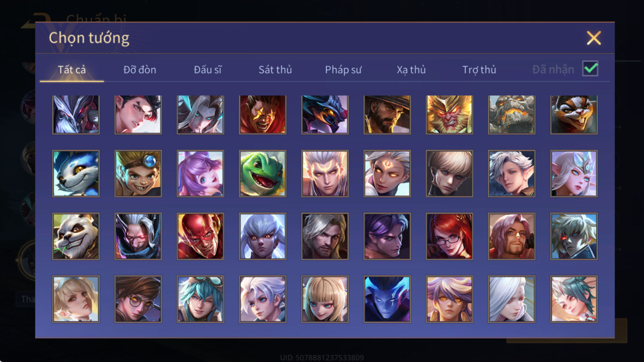Select the boy with blue goggles portrait

click(x=138, y=173)
